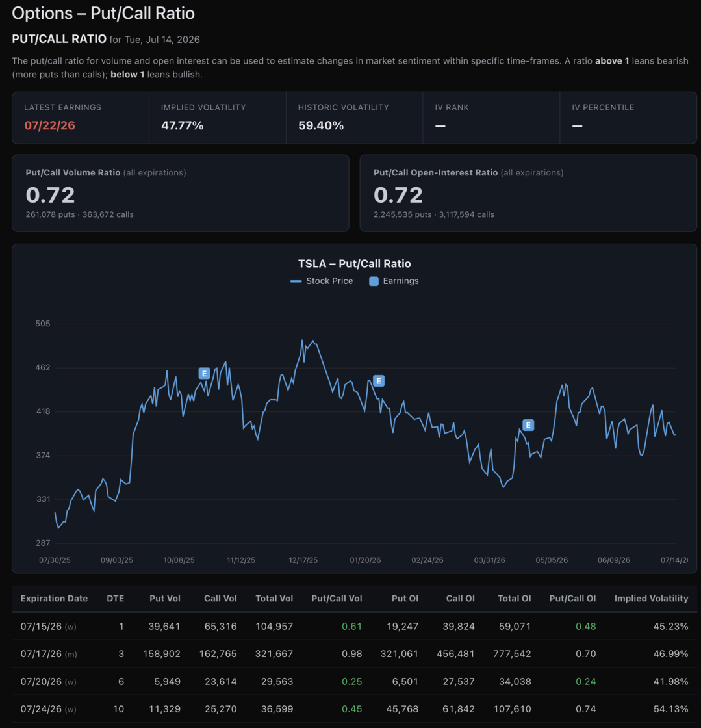Viewport: 701px width, 728px height.
Task: Click the earnings marker near 10/08/25
Action: point(204,373)
